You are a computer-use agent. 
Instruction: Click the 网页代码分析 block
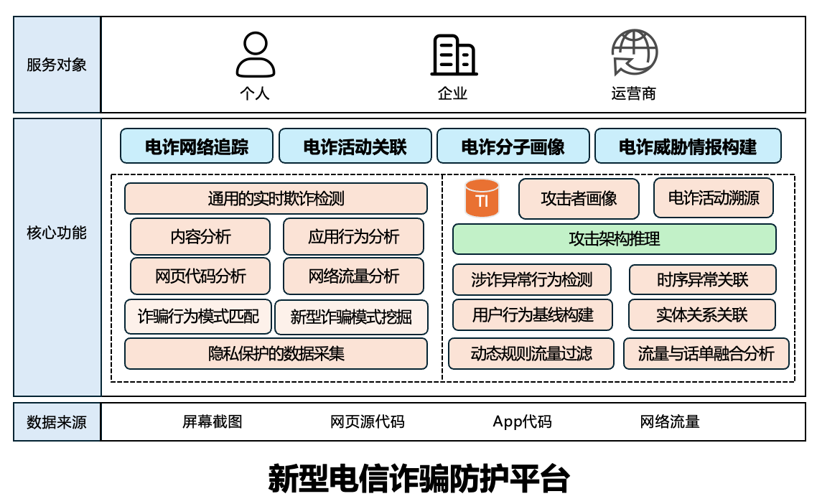point(200,276)
